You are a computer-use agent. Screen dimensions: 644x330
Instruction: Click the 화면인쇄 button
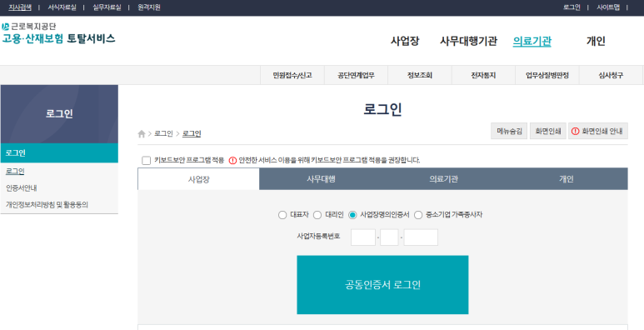[x=548, y=131]
